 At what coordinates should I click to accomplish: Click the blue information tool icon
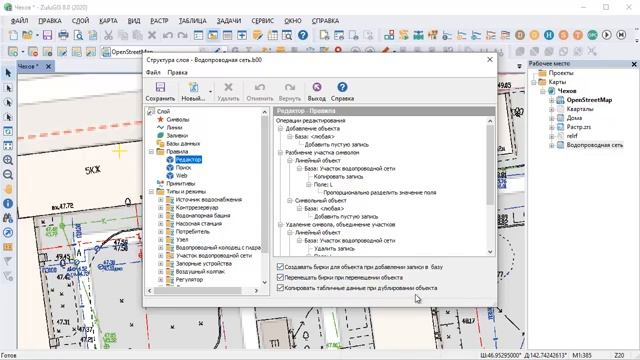pyautogui.click(x=8, y=204)
